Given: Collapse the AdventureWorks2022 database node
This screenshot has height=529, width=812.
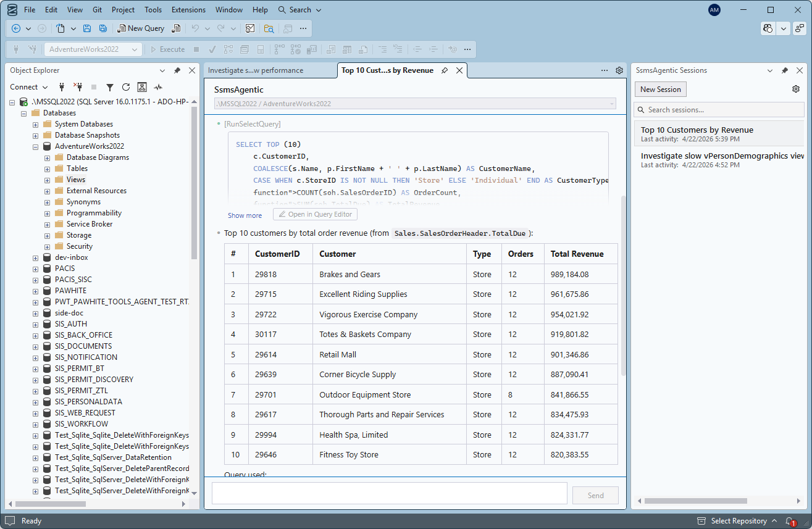Looking at the screenshot, I should click(x=36, y=146).
